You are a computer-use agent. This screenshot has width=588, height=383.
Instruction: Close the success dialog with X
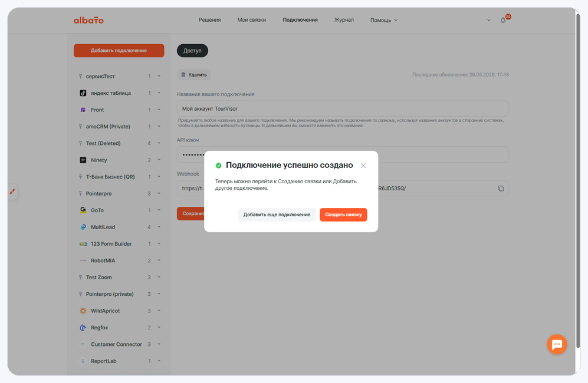(363, 165)
